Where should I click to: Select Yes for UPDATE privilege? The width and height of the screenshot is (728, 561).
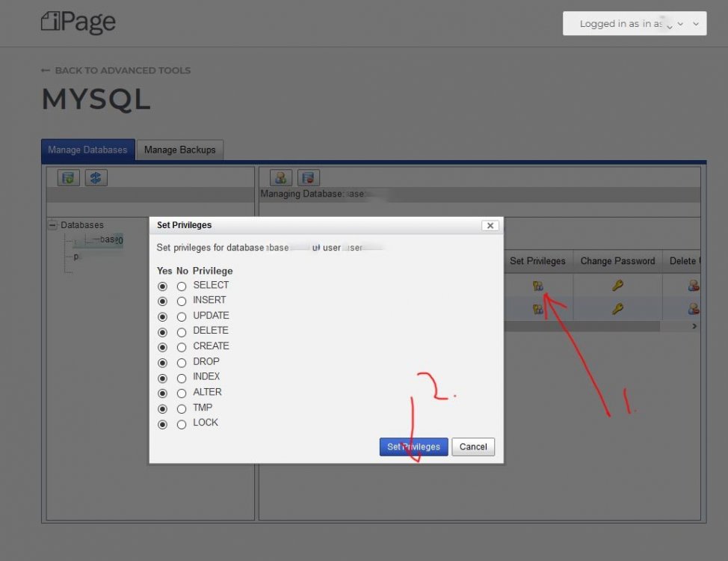point(162,317)
